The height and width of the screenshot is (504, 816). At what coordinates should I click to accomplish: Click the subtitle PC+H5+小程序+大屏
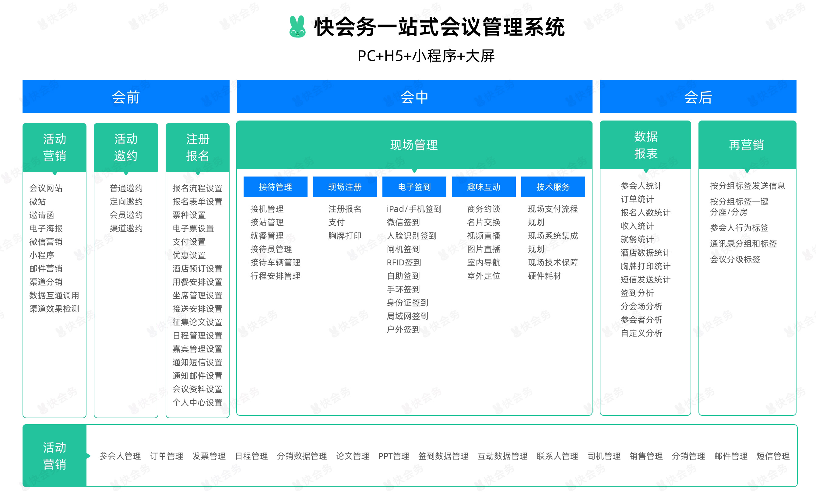point(426,56)
